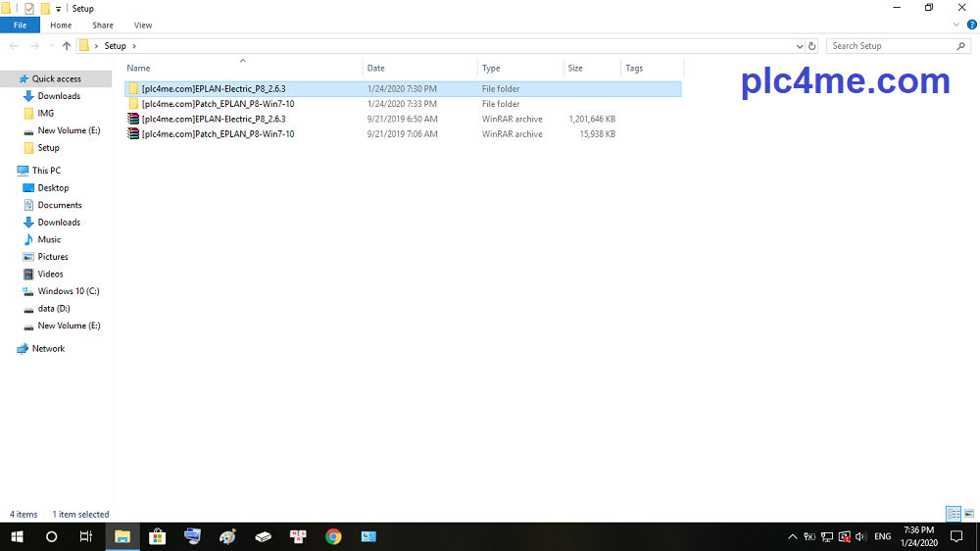This screenshot has width=980, height=551.
Task: Click the Search Setup input box
Action: (x=890, y=46)
